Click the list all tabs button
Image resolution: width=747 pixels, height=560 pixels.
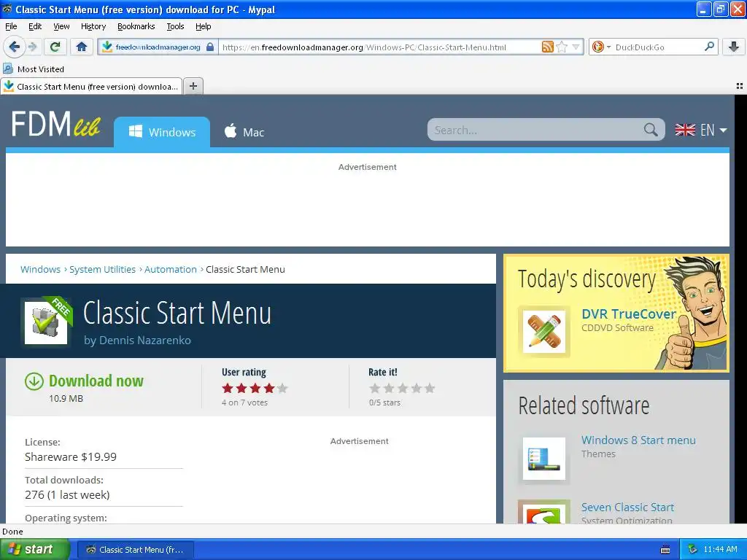pos(740,86)
